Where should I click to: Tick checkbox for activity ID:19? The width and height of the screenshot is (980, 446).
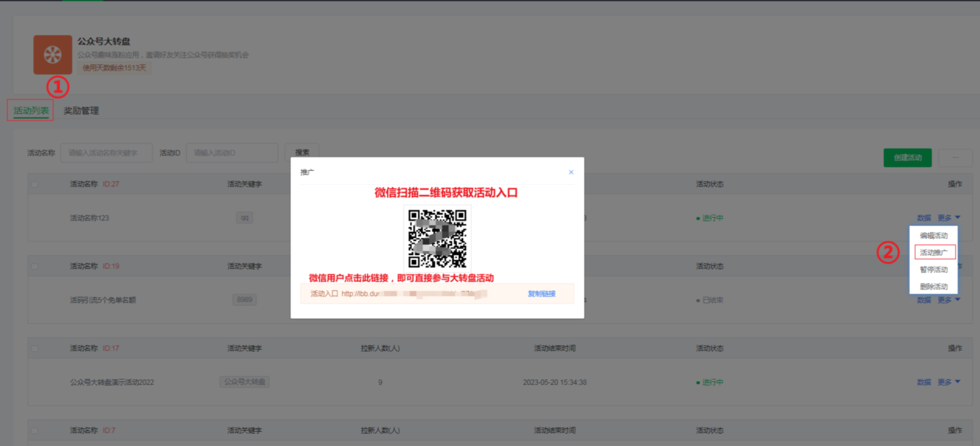pos(35,266)
